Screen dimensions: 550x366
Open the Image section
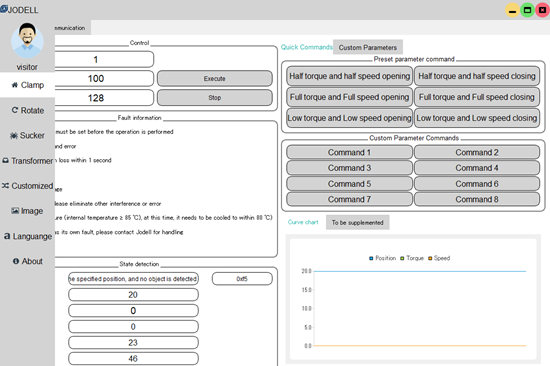click(27, 211)
